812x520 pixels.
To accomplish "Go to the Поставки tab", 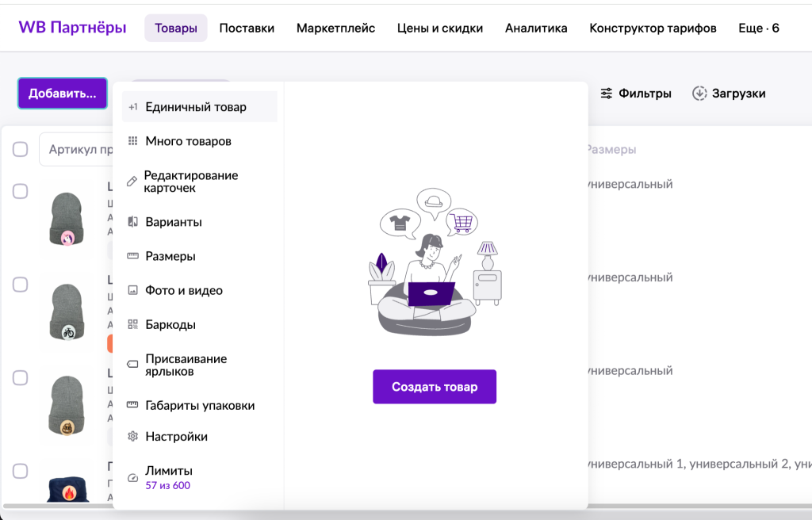I will pos(247,28).
